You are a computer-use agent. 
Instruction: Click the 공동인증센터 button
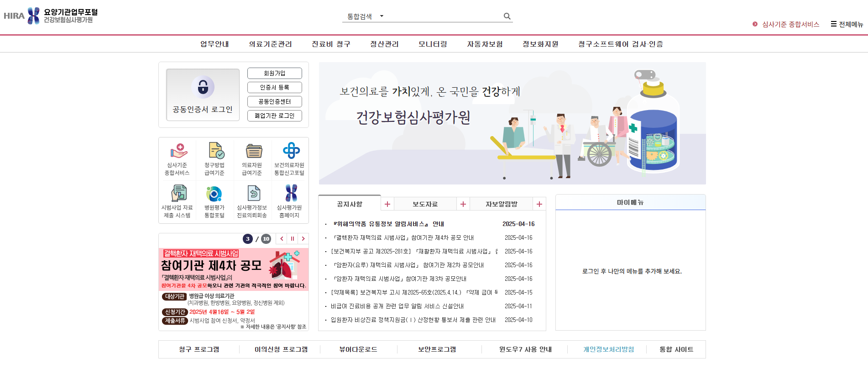coord(275,101)
